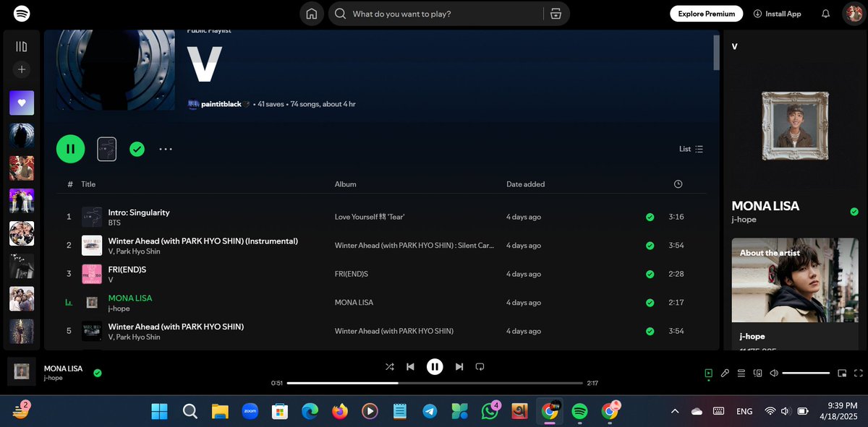Open BTS artist link

(x=114, y=223)
